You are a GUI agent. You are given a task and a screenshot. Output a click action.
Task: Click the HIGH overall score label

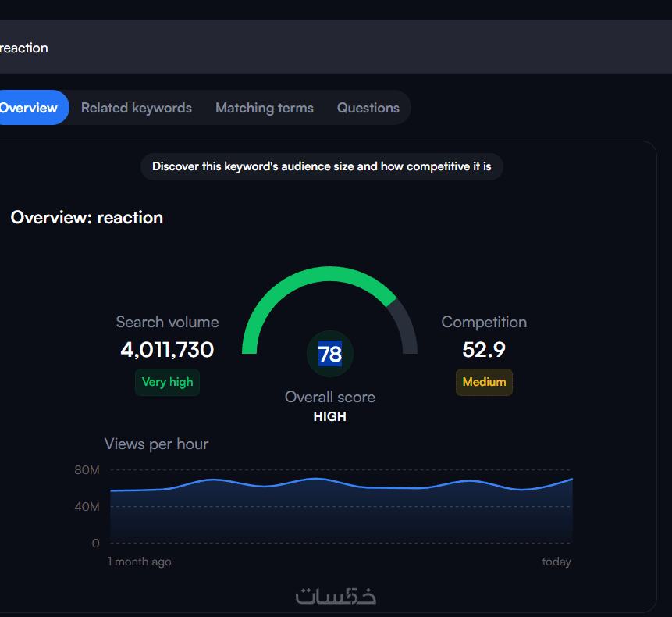pos(330,417)
